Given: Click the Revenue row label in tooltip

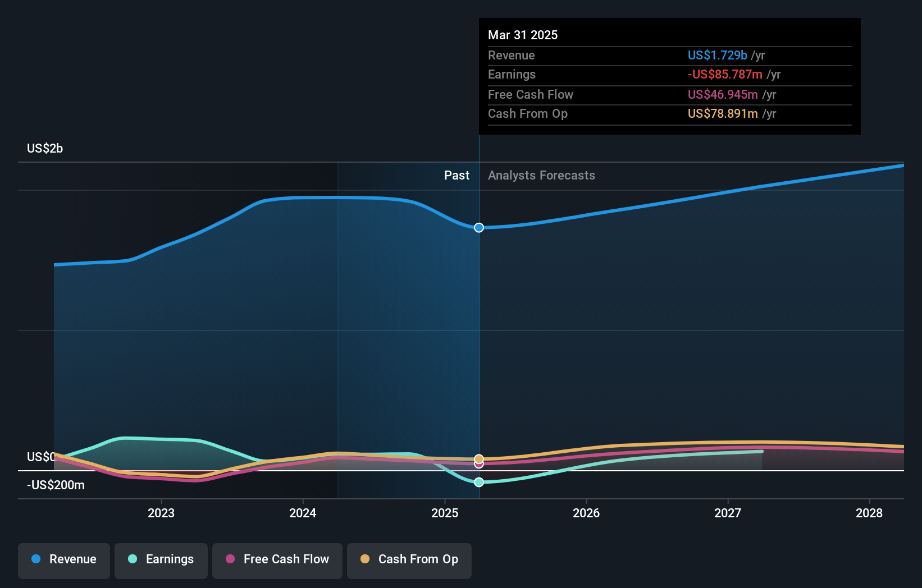Looking at the screenshot, I should [x=511, y=55].
